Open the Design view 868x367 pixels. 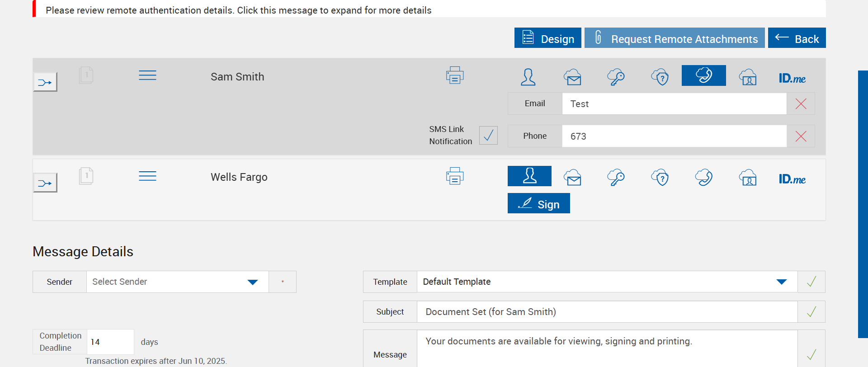point(547,38)
